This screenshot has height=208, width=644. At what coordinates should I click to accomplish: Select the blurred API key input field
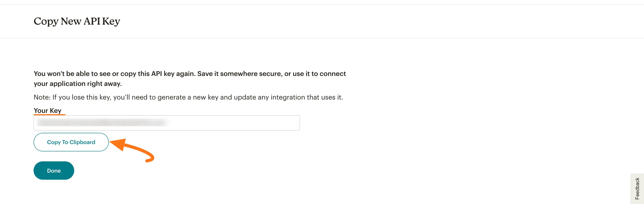pyautogui.click(x=167, y=122)
